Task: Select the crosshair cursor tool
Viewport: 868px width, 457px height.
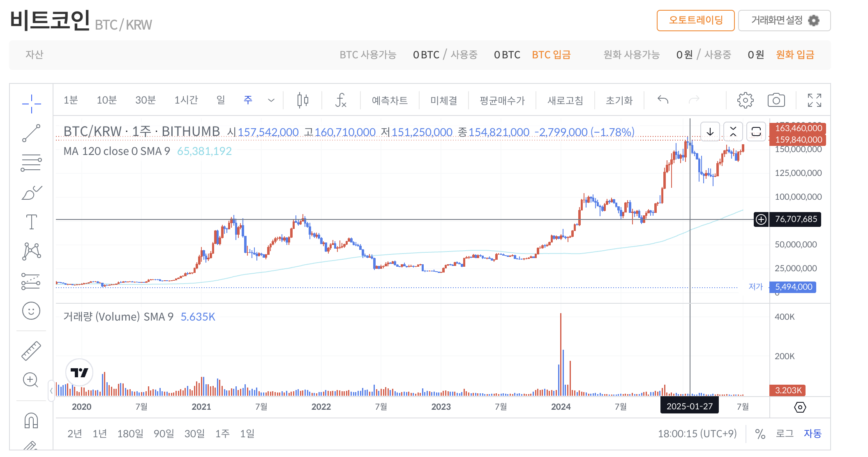Action: 31,104
